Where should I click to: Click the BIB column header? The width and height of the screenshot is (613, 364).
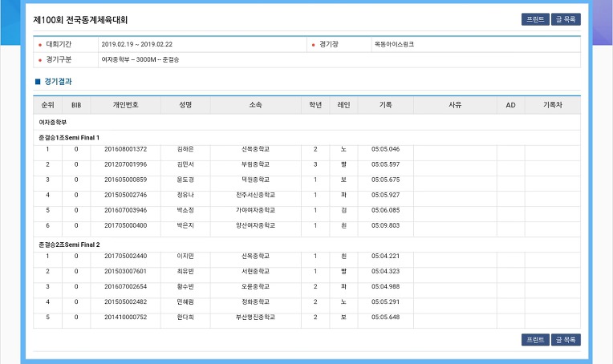pos(76,105)
